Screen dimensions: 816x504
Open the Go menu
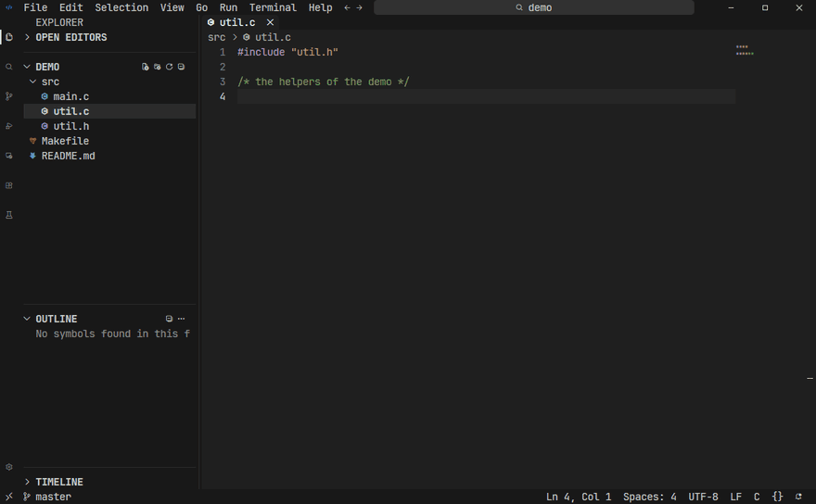202,7
